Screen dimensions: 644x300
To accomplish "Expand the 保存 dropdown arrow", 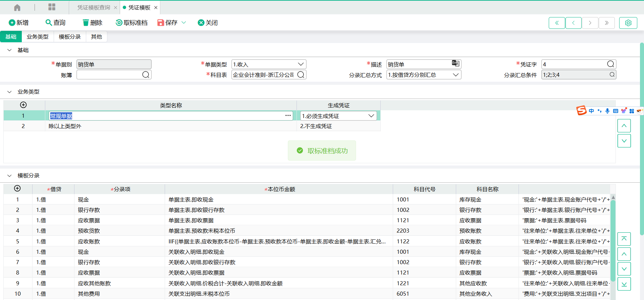I will point(184,22).
